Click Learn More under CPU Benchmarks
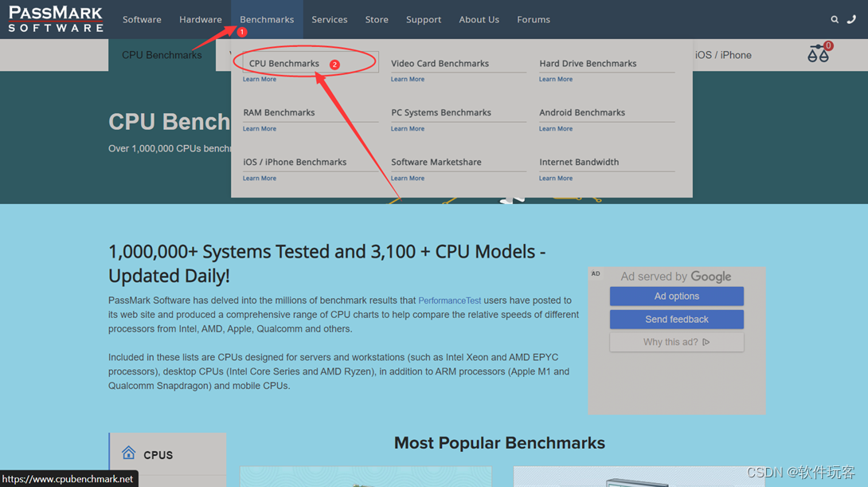 pyautogui.click(x=259, y=79)
